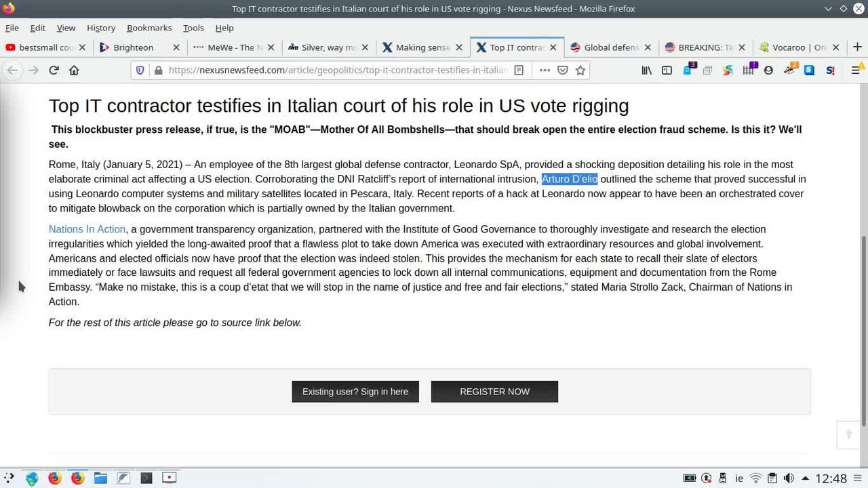868x488 pixels.
Task: Save the article to Pocket
Action: [563, 70]
